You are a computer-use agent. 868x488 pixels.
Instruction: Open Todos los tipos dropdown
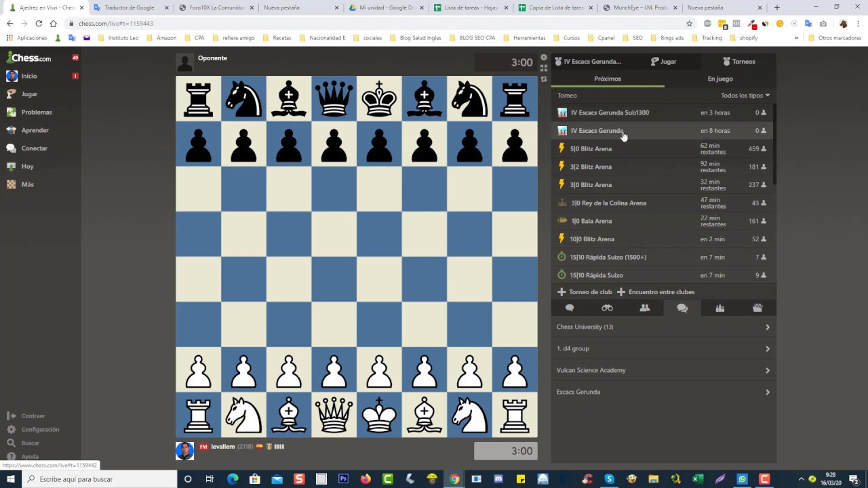point(745,96)
